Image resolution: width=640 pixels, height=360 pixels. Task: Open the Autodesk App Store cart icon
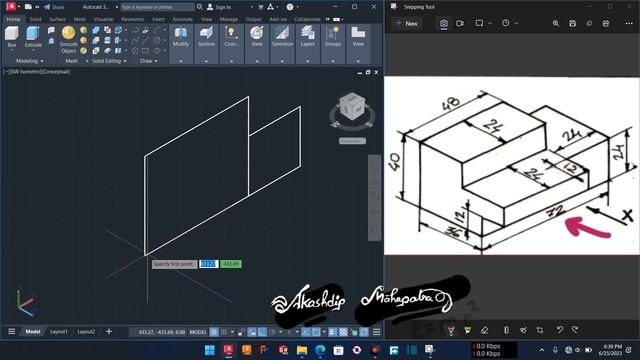point(260,7)
